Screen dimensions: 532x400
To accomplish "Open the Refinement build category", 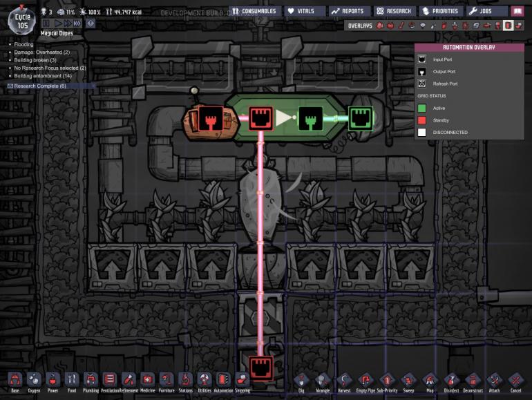I will point(129,382).
